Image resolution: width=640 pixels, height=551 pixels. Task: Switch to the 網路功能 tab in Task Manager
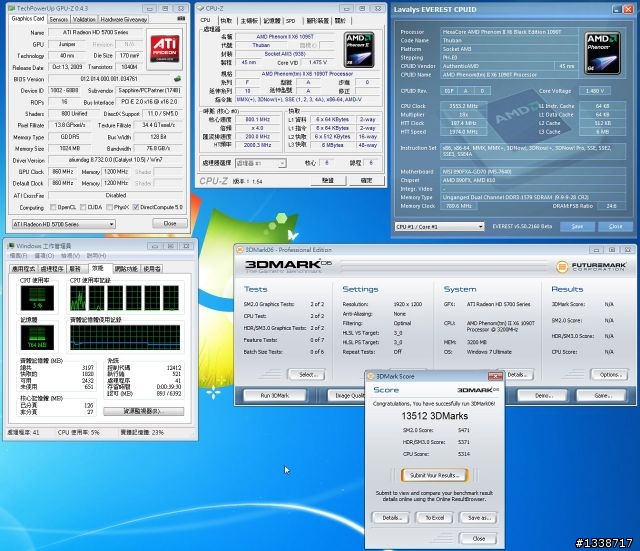[126, 269]
